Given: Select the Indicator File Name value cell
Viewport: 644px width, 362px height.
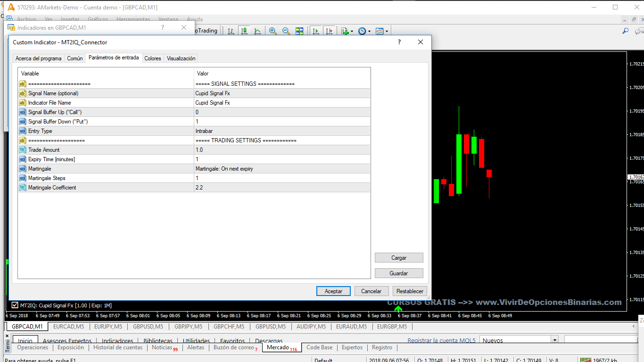Looking at the screenshot, I should (282, 103).
